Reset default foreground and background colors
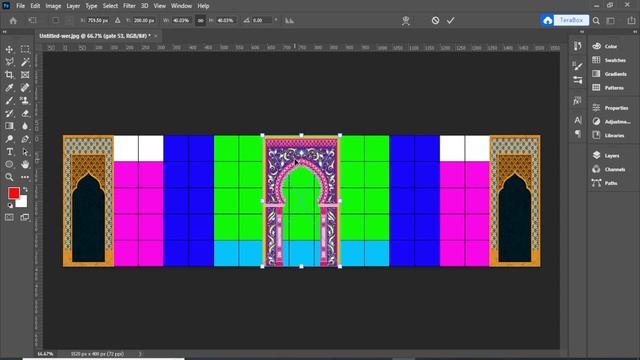 tap(10, 205)
